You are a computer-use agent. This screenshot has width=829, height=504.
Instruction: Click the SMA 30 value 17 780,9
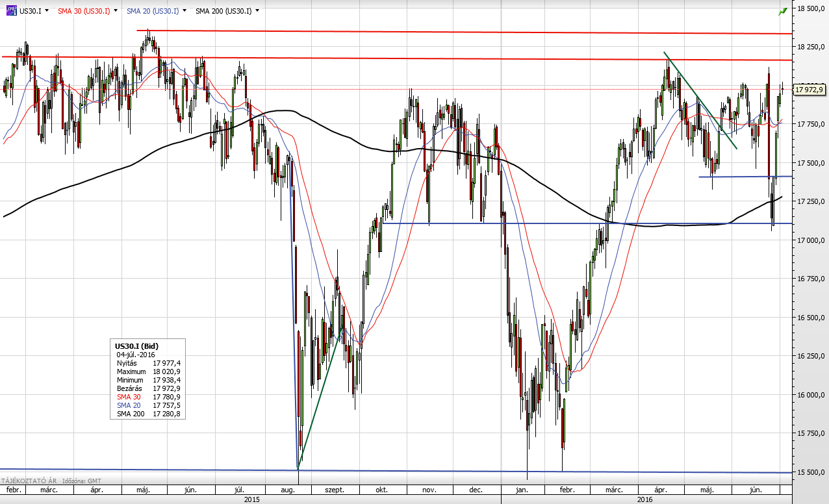tap(167, 397)
